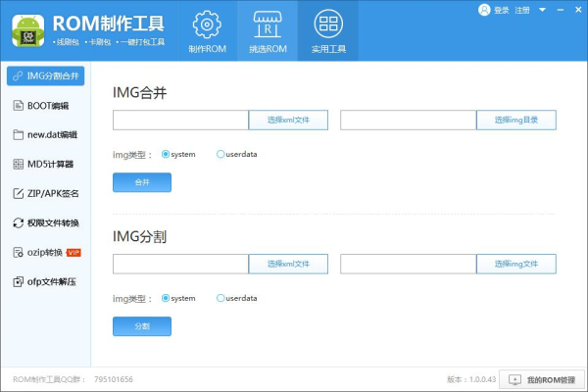This screenshot has height=392, width=588.
Task: Click the img file path field under IMG分割
Action: coord(409,264)
